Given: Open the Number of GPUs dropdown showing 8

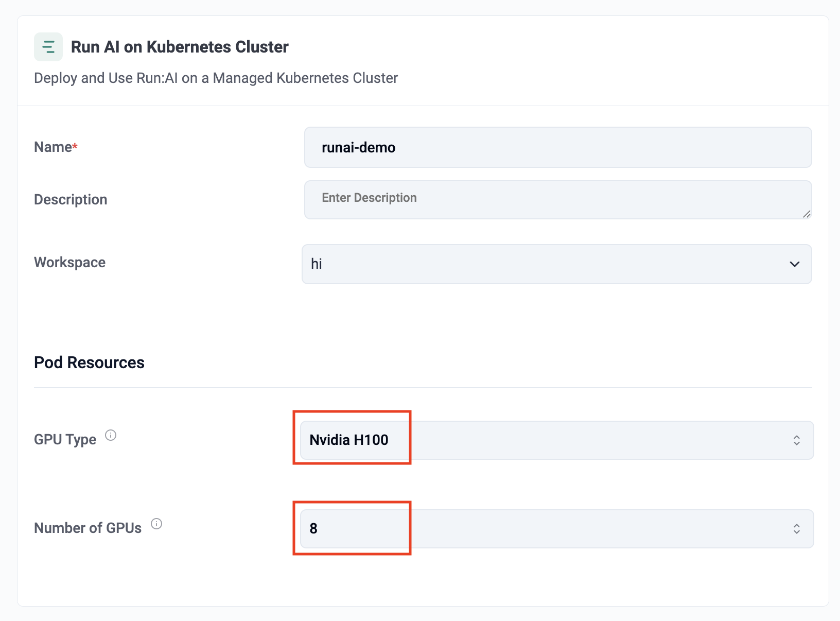Looking at the screenshot, I should point(556,529).
